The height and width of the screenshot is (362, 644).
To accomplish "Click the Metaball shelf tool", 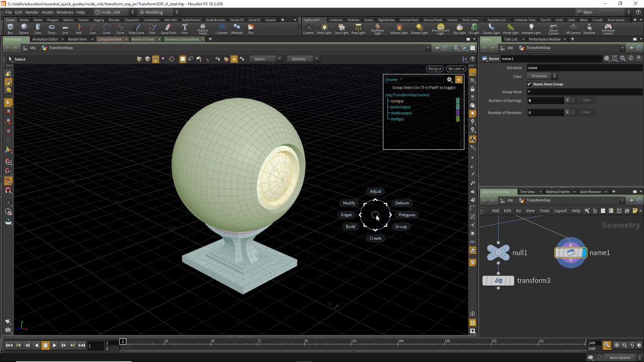I will (x=236, y=29).
